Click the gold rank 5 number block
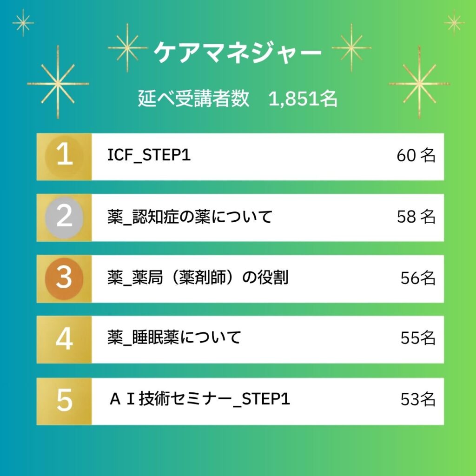 tap(64, 401)
